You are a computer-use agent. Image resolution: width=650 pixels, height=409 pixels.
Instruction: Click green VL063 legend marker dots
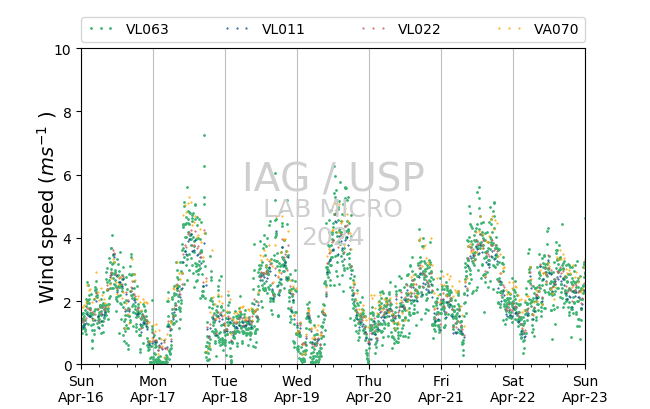point(101,29)
